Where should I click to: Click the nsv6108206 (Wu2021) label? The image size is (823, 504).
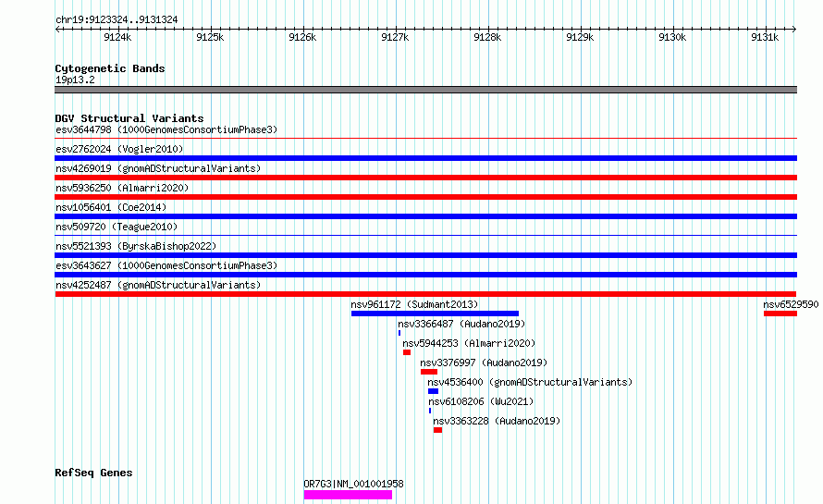(481, 401)
